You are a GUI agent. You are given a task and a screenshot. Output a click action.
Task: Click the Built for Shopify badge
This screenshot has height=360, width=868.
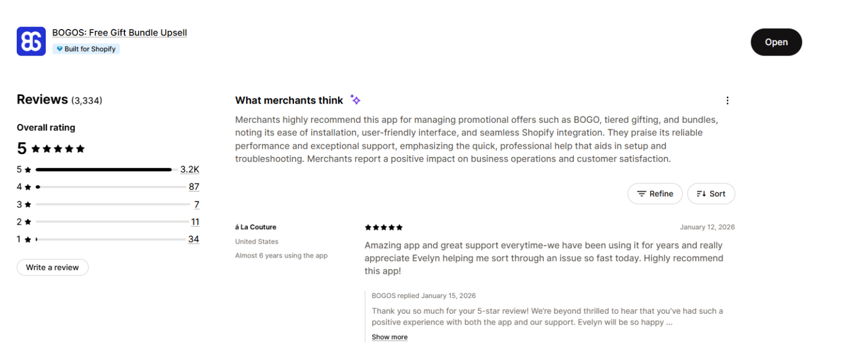86,49
